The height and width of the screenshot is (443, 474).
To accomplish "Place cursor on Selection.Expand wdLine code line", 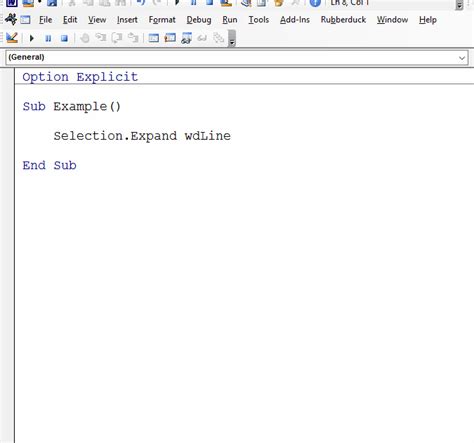I will [142, 136].
